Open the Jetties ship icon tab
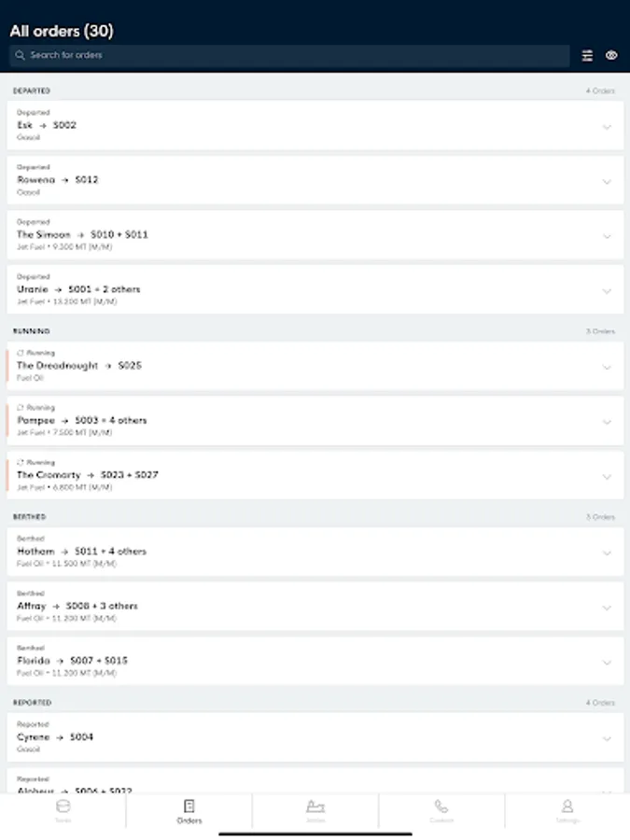This screenshot has width=630, height=840. pos(315,806)
